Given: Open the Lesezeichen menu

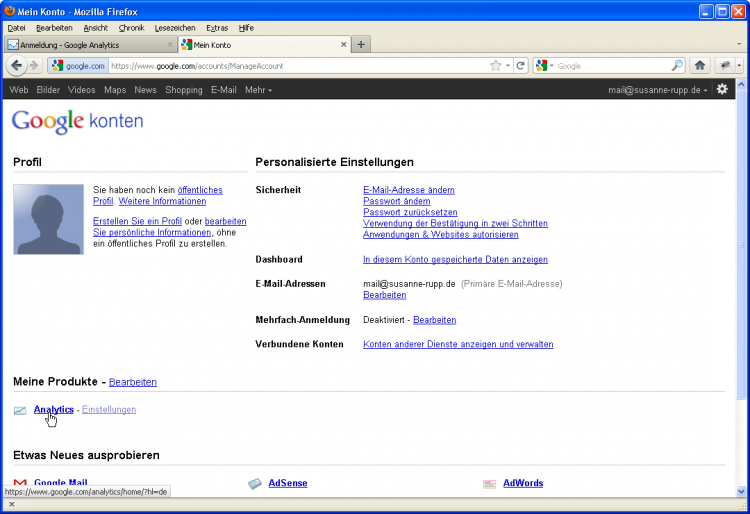Looking at the screenshot, I should [176, 28].
